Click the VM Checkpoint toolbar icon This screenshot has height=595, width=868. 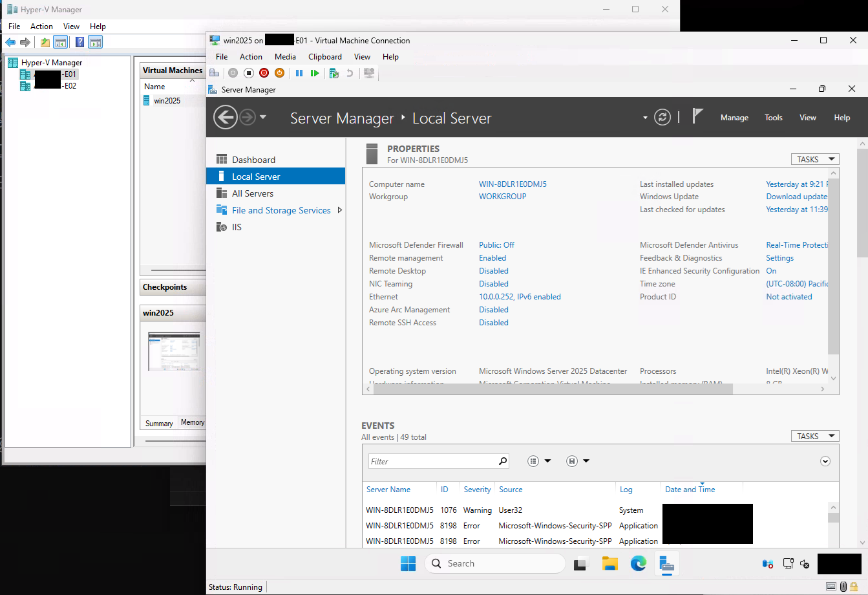[x=334, y=73]
